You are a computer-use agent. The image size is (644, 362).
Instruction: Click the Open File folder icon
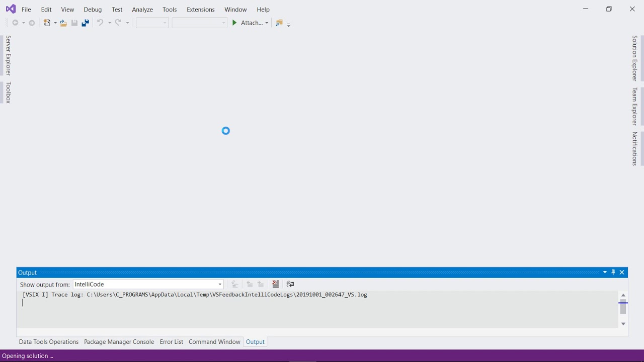63,23
